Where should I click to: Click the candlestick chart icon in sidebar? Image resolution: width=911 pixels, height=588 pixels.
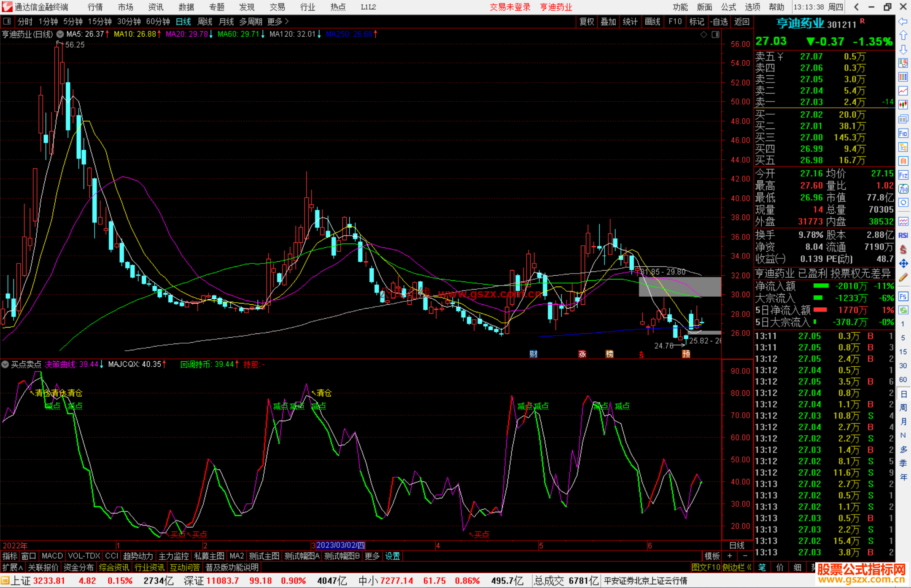coord(903,105)
